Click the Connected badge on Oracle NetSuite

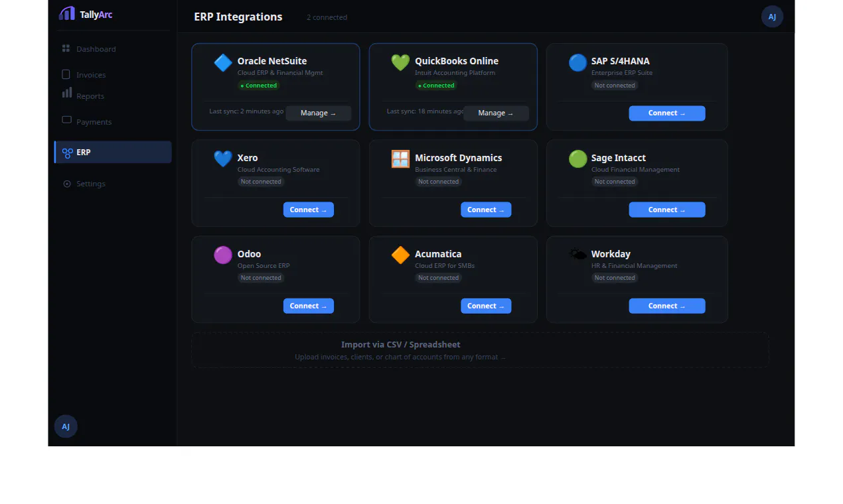pos(259,86)
